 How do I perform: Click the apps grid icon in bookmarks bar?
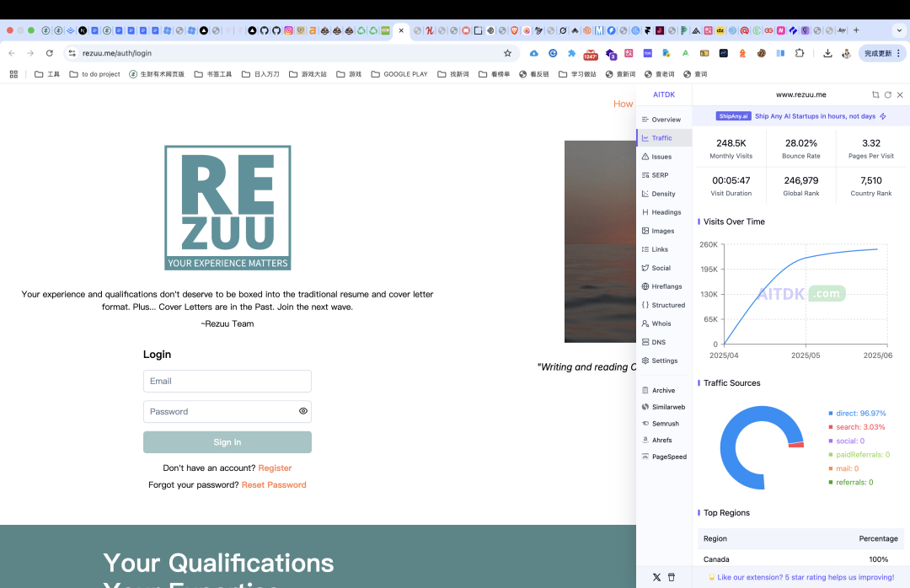point(14,74)
